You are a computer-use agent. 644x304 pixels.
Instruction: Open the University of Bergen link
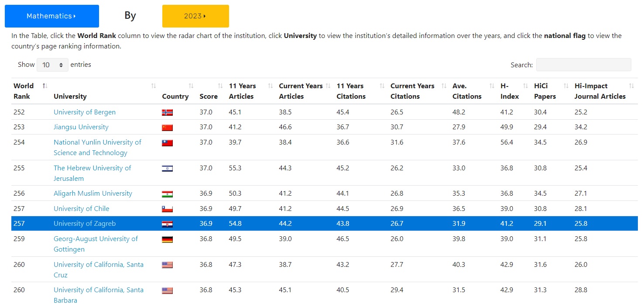[x=85, y=112]
